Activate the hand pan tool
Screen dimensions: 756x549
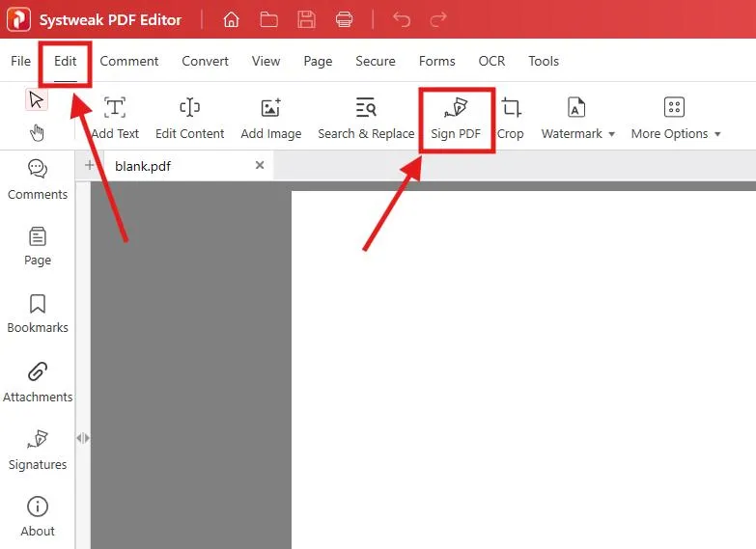[x=37, y=132]
